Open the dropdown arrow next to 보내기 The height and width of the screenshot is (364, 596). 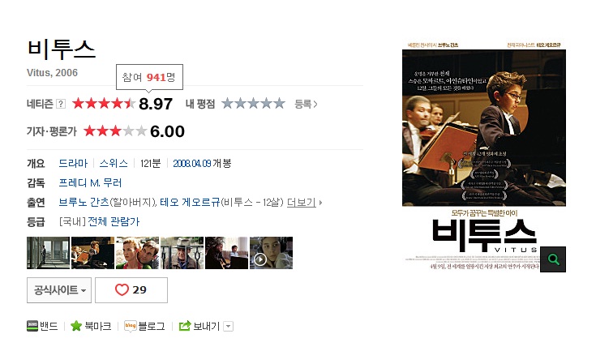click(x=228, y=327)
